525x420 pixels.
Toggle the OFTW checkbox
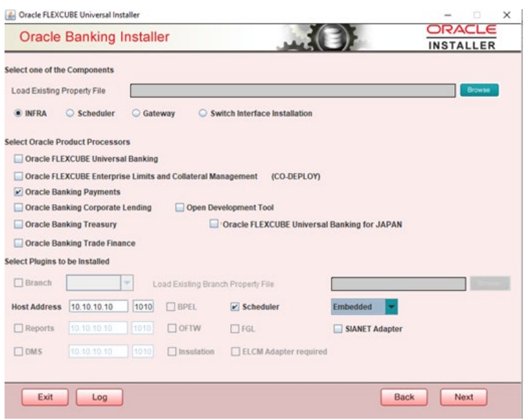(172, 328)
